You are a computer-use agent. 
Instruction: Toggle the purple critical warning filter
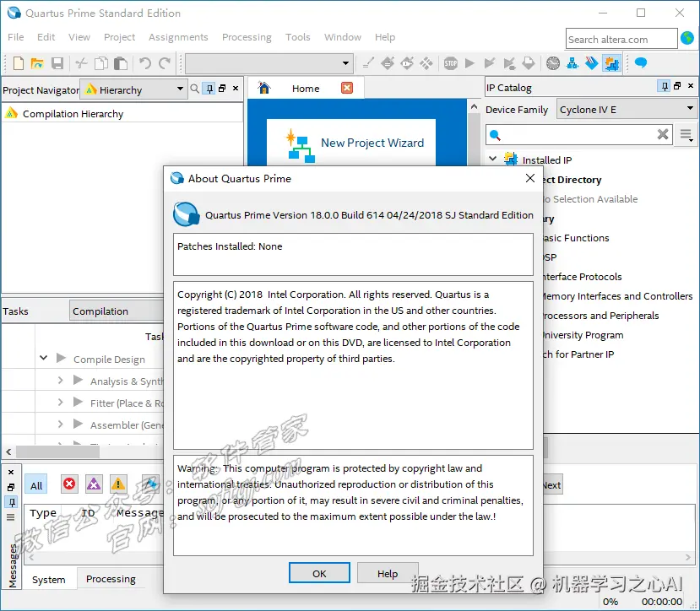click(x=94, y=484)
